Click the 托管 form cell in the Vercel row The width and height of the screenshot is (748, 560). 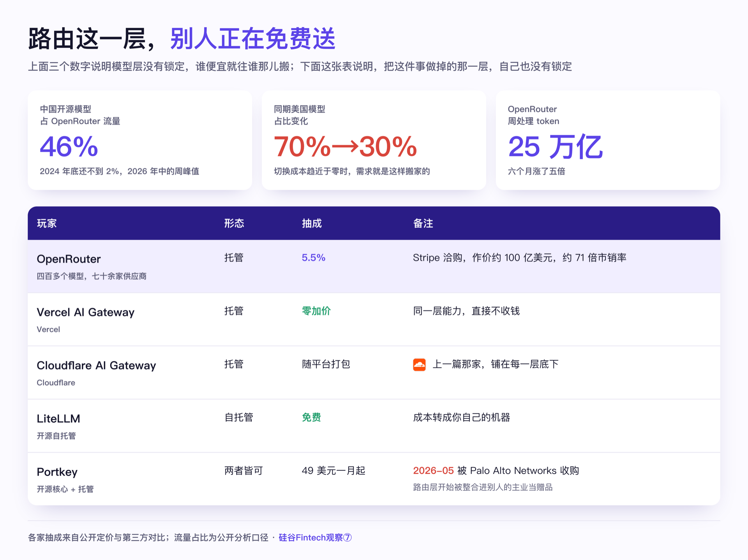(x=234, y=311)
